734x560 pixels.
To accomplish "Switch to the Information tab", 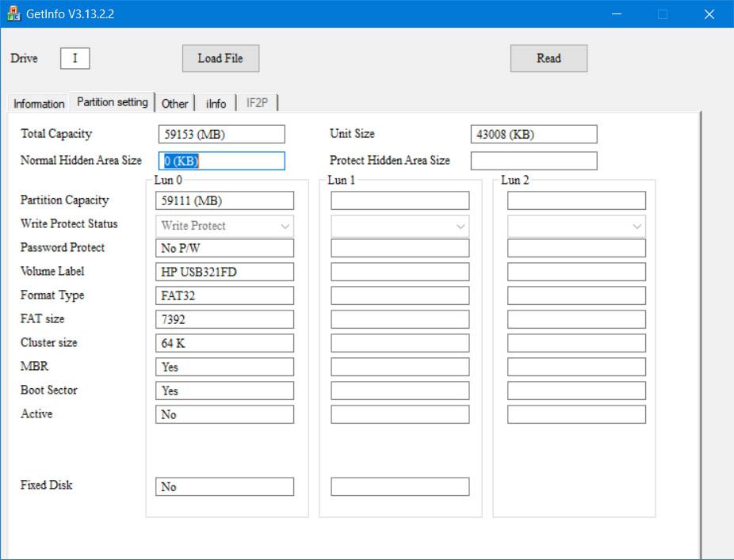I will coord(39,104).
